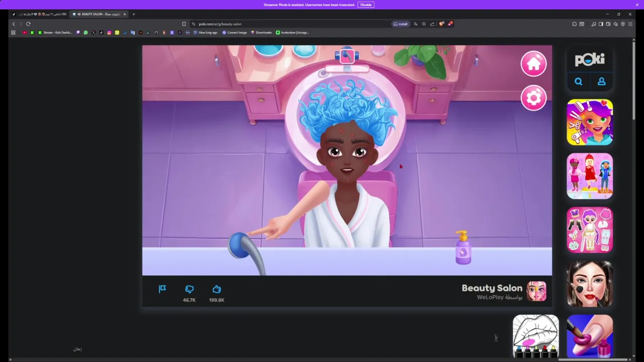Open hair salon game thumbnail with scissors
Viewport: 644px width, 362px height.
click(590, 122)
